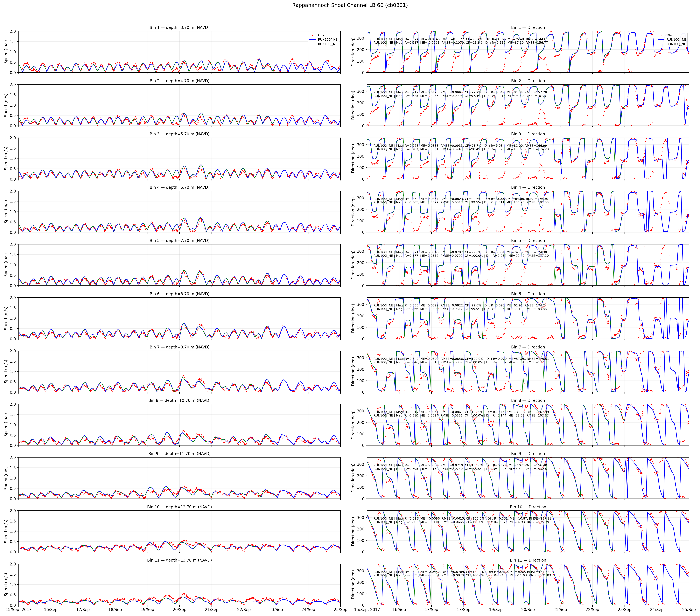Click 'Speed (m/s)' axis label of Bin 6 plot
Image resolution: width=700 pixels, height=616 pixels.
point(6,318)
